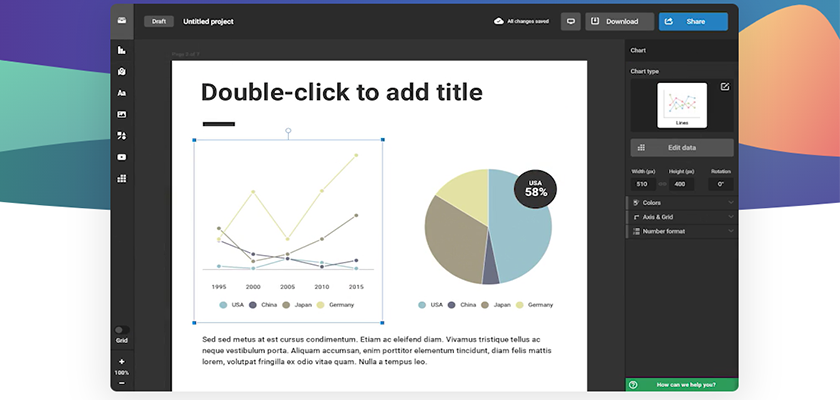Expand the Colors section
The image size is (840, 400).
[682, 203]
